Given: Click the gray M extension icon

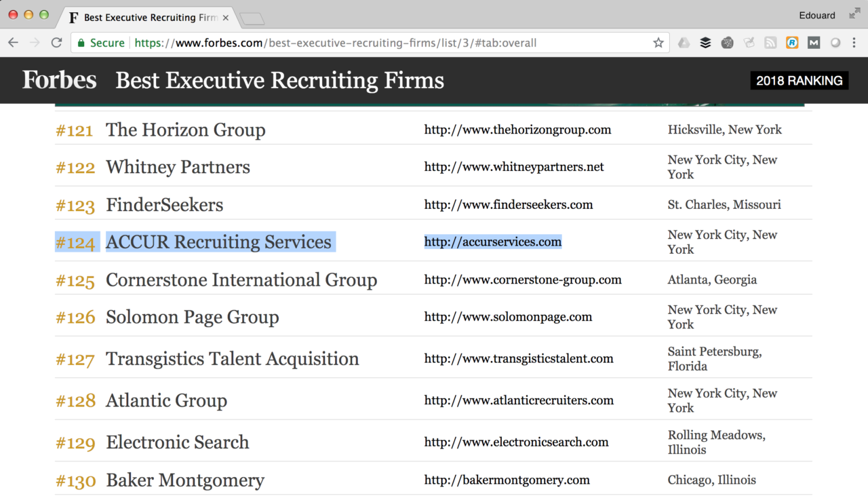Looking at the screenshot, I should [x=814, y=43].
